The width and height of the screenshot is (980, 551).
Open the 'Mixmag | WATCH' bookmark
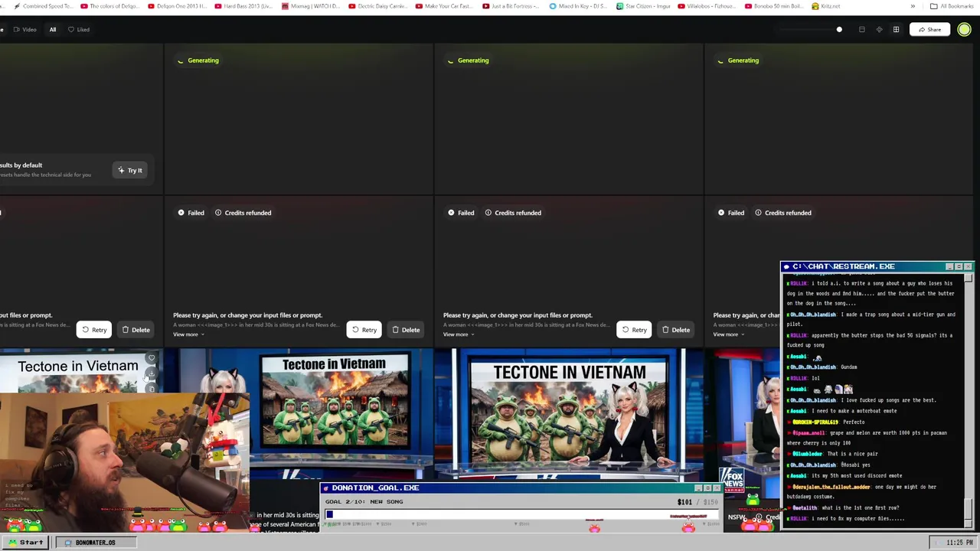coord(310,6)
